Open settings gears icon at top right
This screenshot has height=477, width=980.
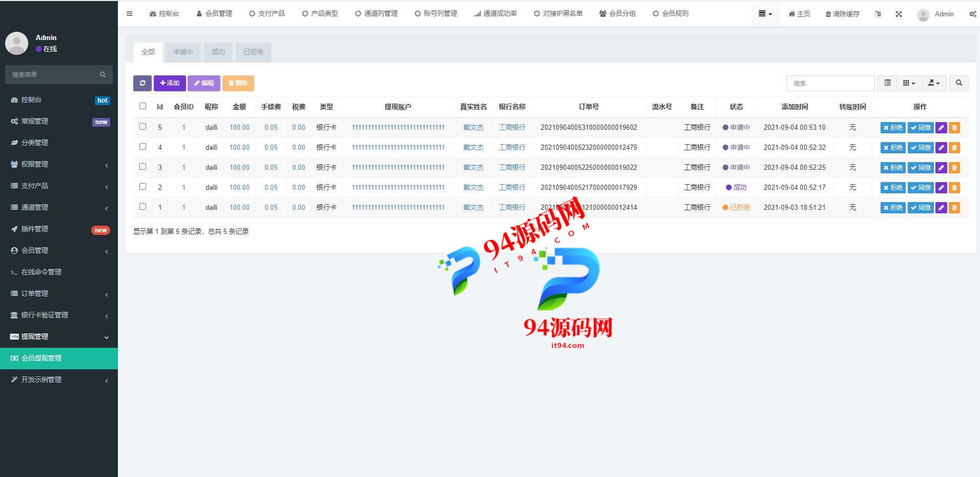(972, 14)
